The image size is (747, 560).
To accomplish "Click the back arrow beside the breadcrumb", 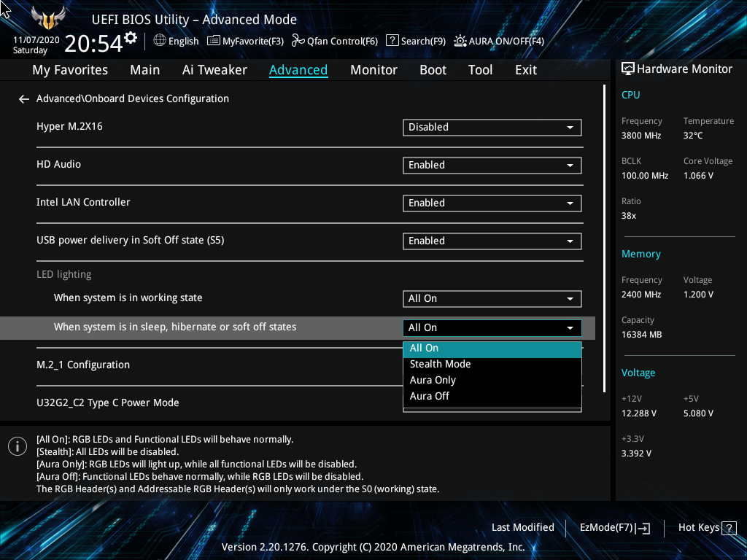I will [24, 99].
